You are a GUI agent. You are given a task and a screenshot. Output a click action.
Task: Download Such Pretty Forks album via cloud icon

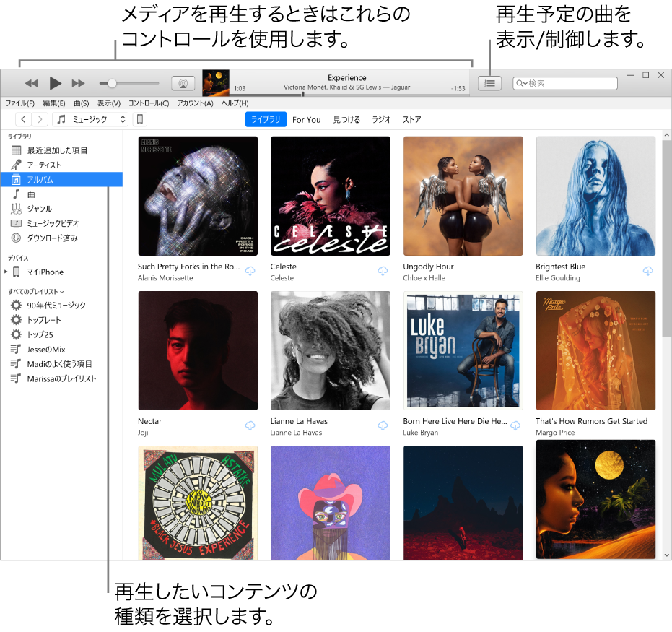point(250,271)
